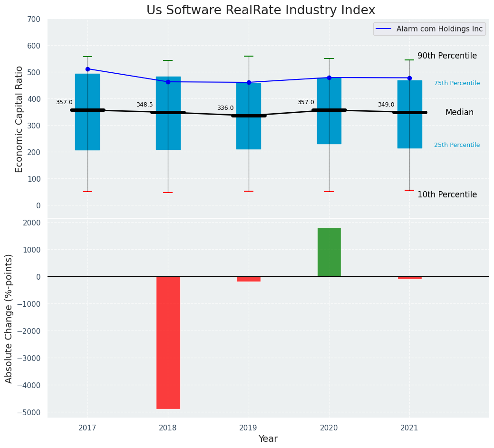The width and height of the screenshot is (494, 448).
Task: Click the 2020 x-axis tick label
Action: point(329,428)
